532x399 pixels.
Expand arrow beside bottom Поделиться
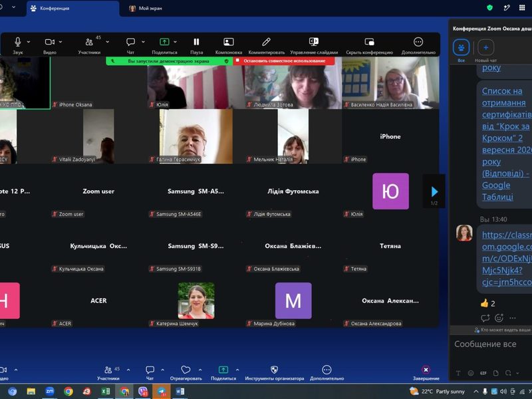237,370
